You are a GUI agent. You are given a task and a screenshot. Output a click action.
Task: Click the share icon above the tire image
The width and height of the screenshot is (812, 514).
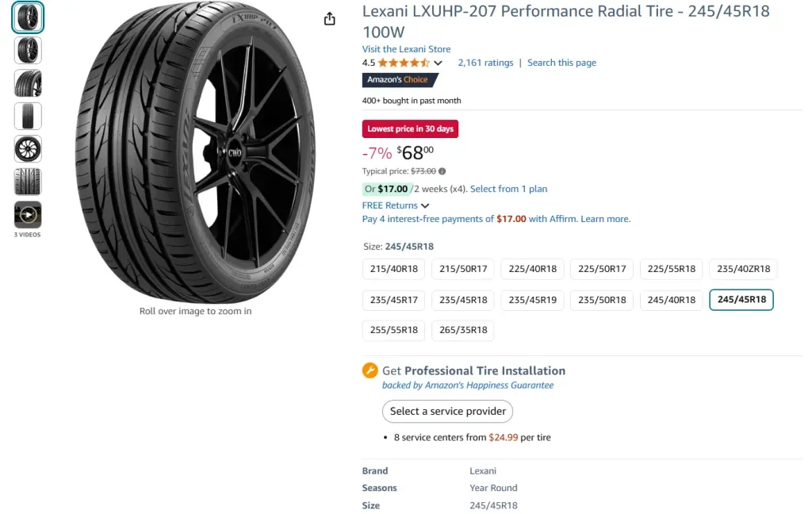(x=330, y=19)
